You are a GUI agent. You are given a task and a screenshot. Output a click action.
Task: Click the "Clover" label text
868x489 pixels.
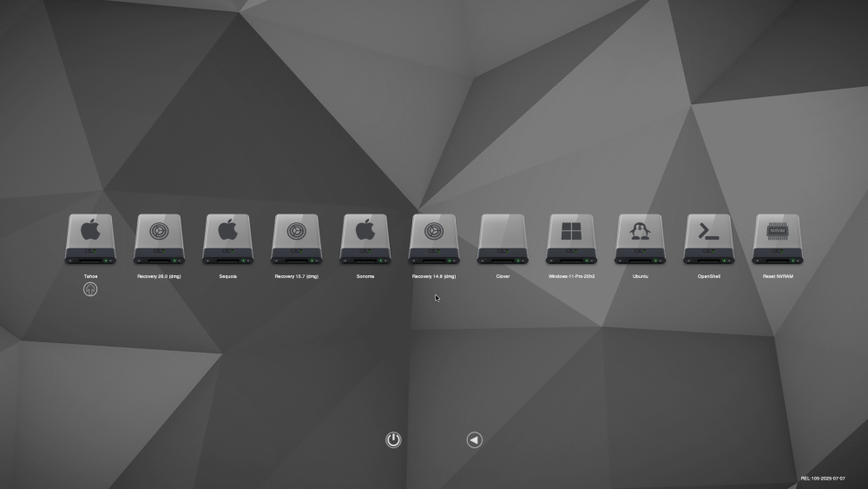coord(503,276)
